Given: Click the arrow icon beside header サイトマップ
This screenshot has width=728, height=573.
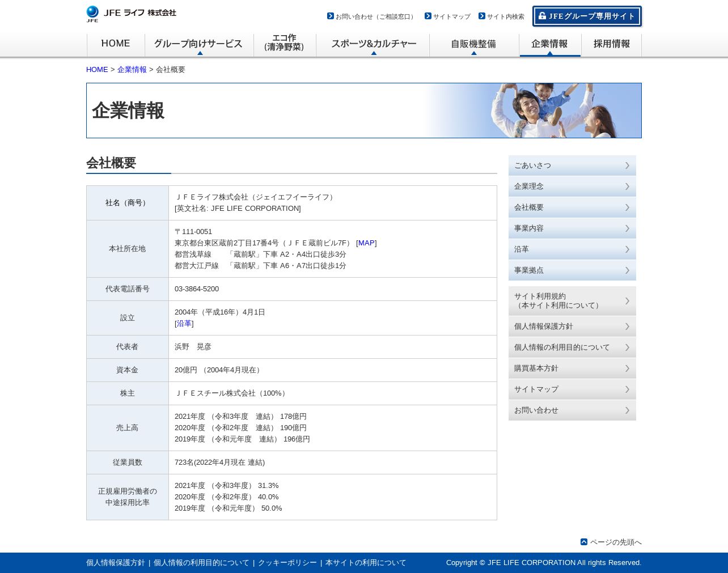Looking at the screenshot, I should (428, 16).
